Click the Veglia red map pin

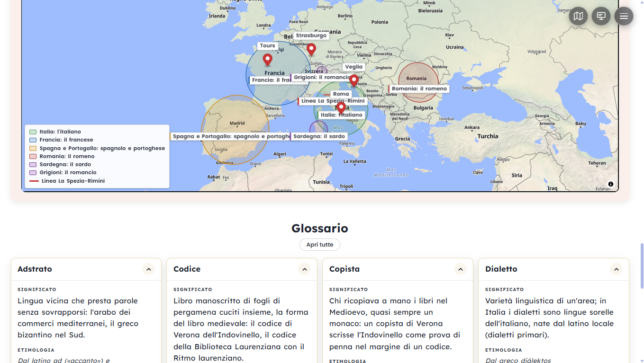tap(354, 81)
